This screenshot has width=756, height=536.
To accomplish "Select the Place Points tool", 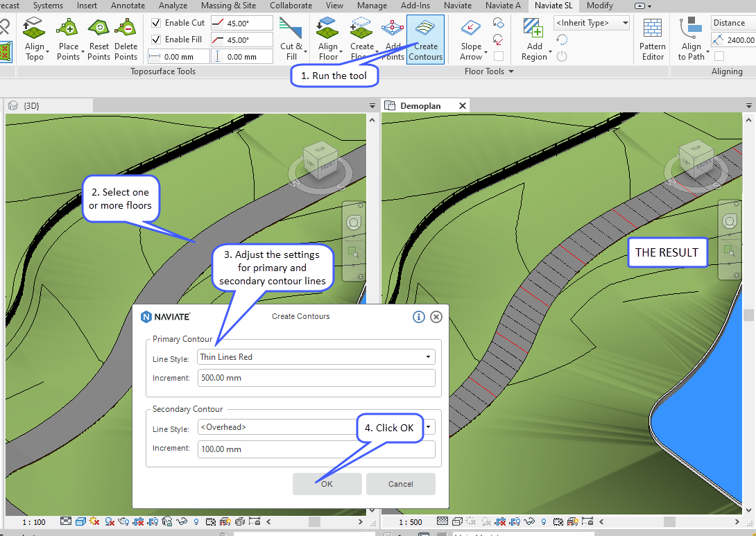I will tap(68, 40).
